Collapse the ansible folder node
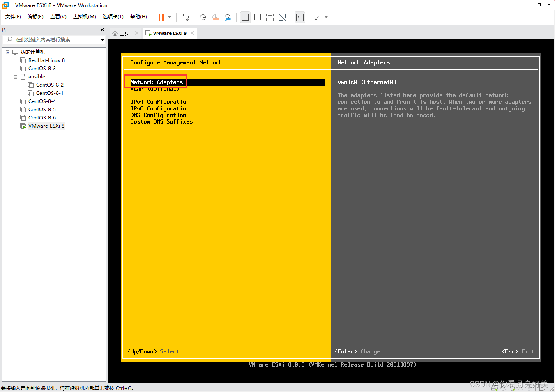Screen dimensions: 555x392 (15, 77)
